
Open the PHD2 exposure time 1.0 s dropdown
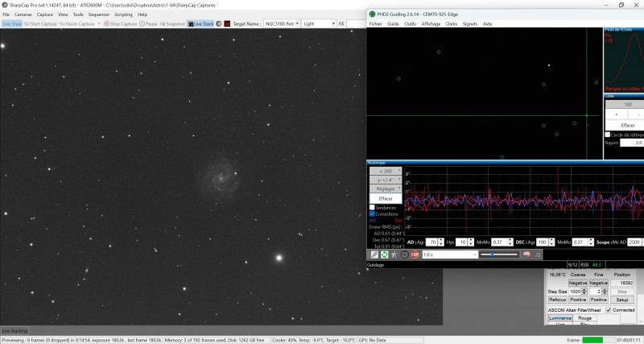pos(450,255)
